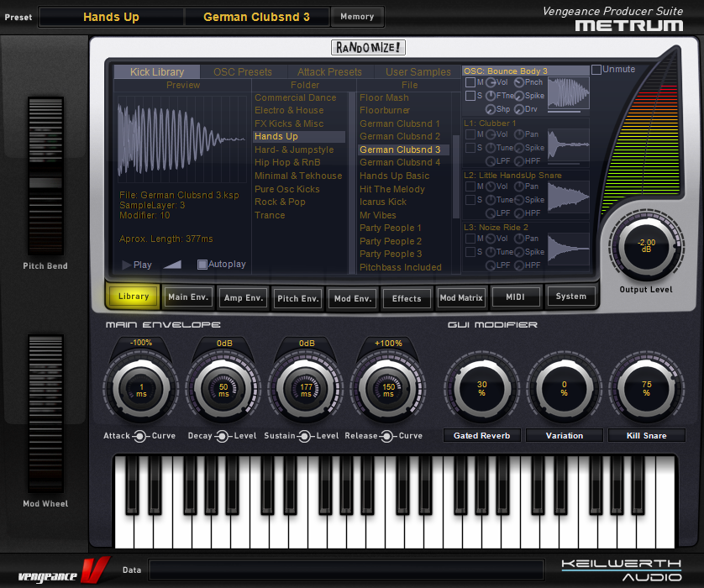Mute the OSC Bounce Body 3 layer
Image resolution: width=704 pixels, height=588 pixels.
pyautogui.click(x=470, y=82)
